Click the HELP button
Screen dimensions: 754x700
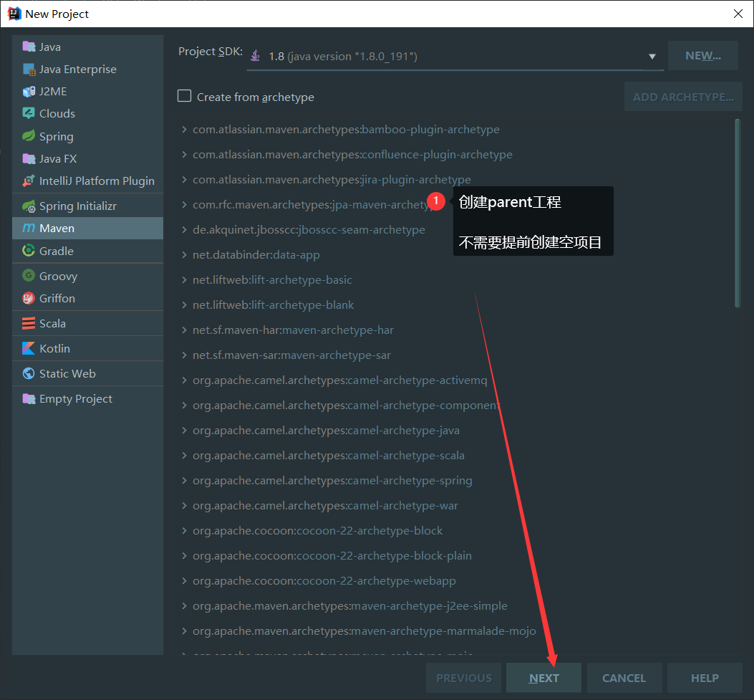point(705,678)
